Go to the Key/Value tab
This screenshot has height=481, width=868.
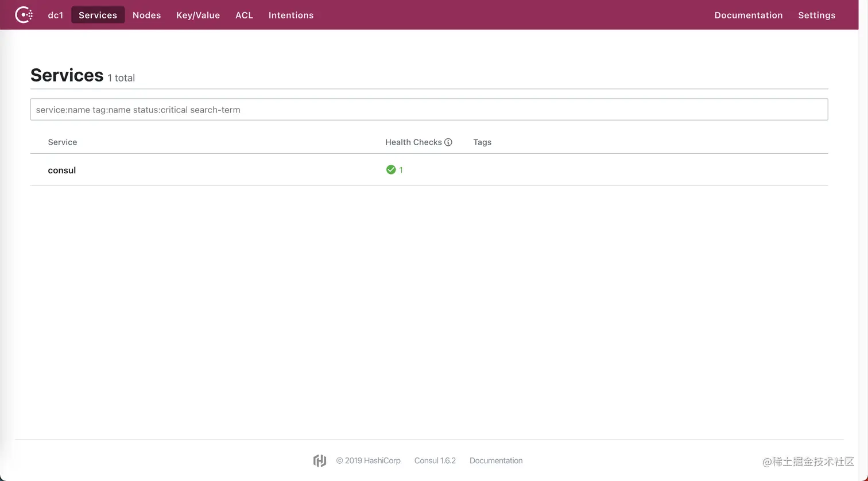198,15
